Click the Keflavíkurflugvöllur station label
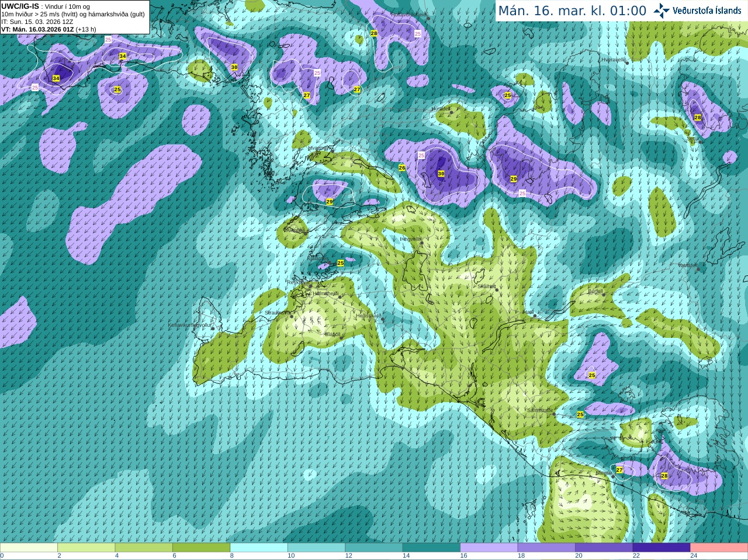Viewport: 748px width, 560px height. coord(190,325)
